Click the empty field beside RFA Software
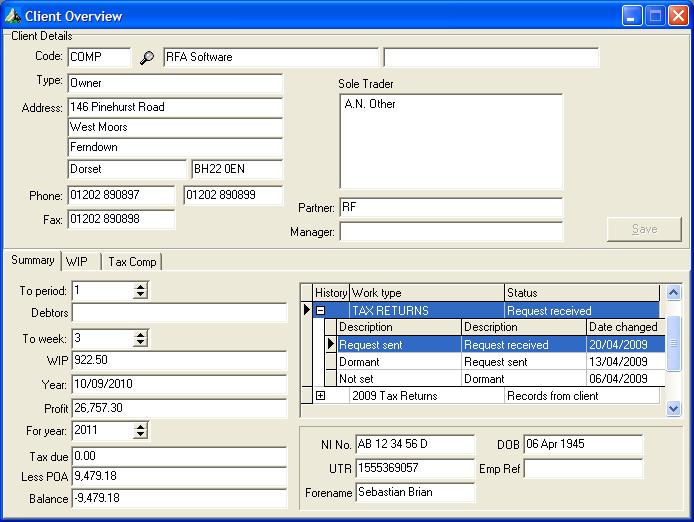The image size is (694, 522). tap(491, 57)
